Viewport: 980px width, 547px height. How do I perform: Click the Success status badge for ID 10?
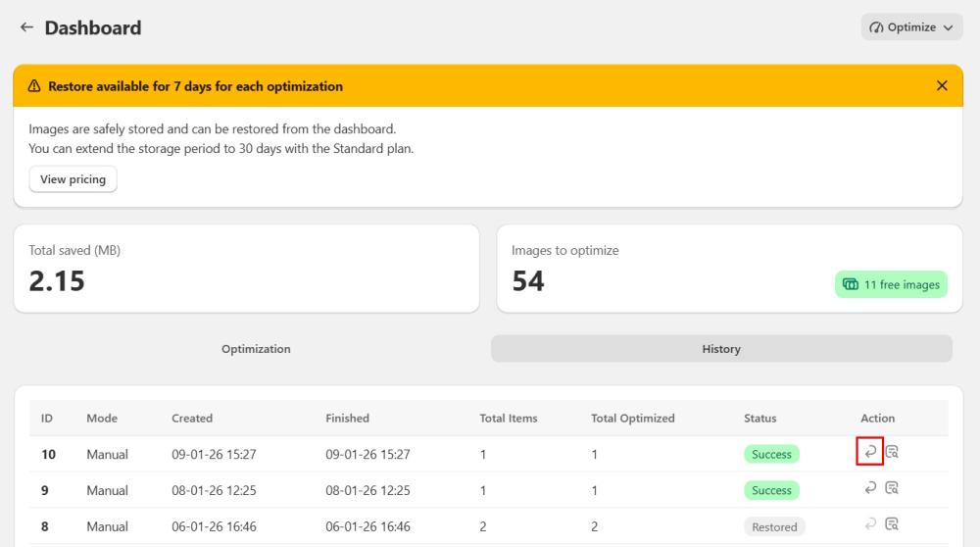[771, 455]
